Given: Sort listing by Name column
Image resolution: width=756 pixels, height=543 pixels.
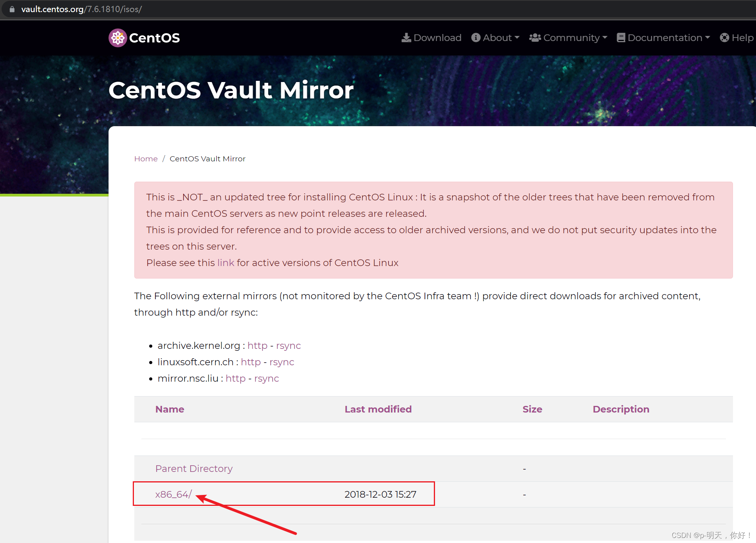Looking at the screenshot, I should click(x=169, y=409).
